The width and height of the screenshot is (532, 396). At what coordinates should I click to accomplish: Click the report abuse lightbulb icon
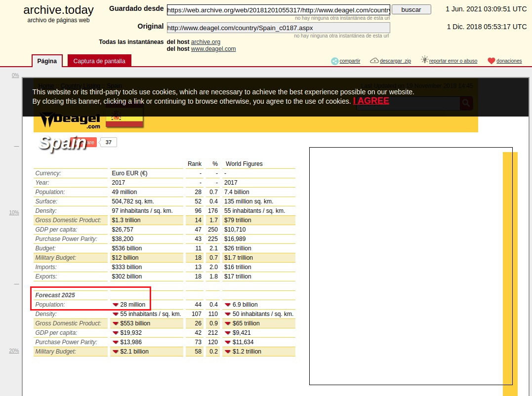click(424, 60)
